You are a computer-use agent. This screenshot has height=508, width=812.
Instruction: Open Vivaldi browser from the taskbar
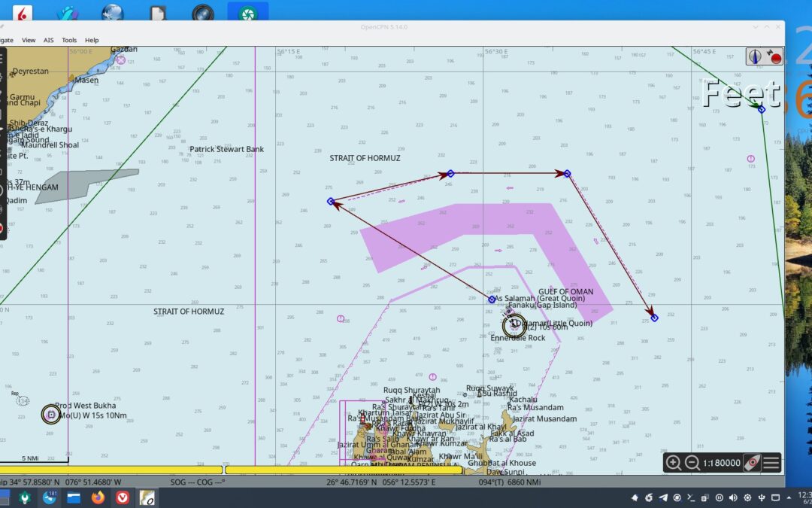click(123, 497)
